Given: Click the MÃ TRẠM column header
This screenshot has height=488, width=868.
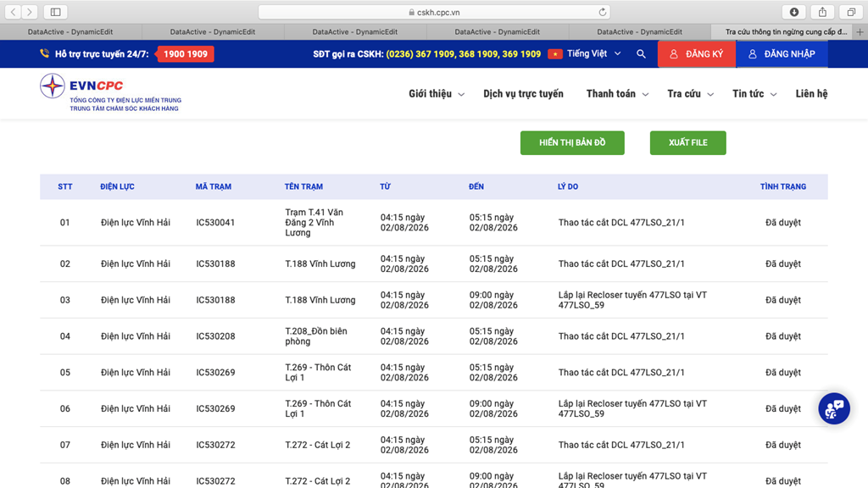Looking at the screenshot, I should tap(213, 186).
